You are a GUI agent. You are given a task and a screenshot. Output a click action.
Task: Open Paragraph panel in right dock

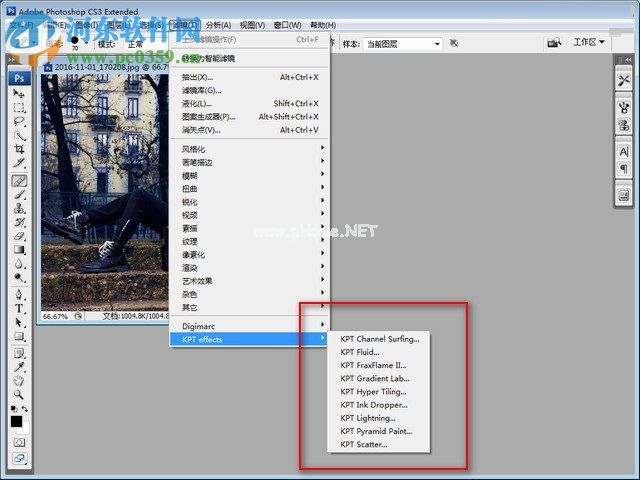pyautogui.click(x=624, y=169)
